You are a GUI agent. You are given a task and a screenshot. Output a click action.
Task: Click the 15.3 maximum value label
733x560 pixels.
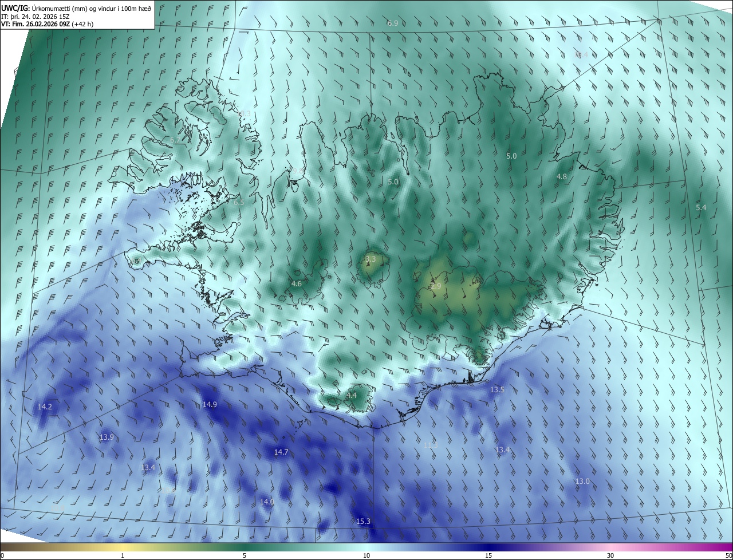pos(364,521)
